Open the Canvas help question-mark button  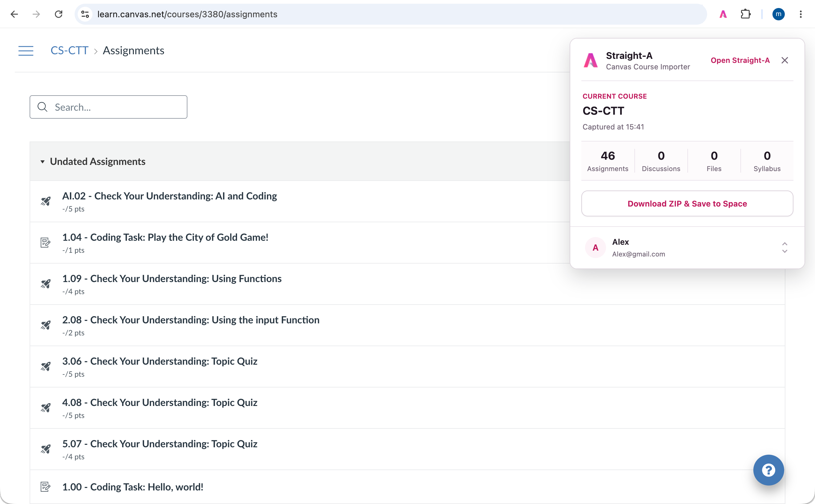(x=768, y=470)
